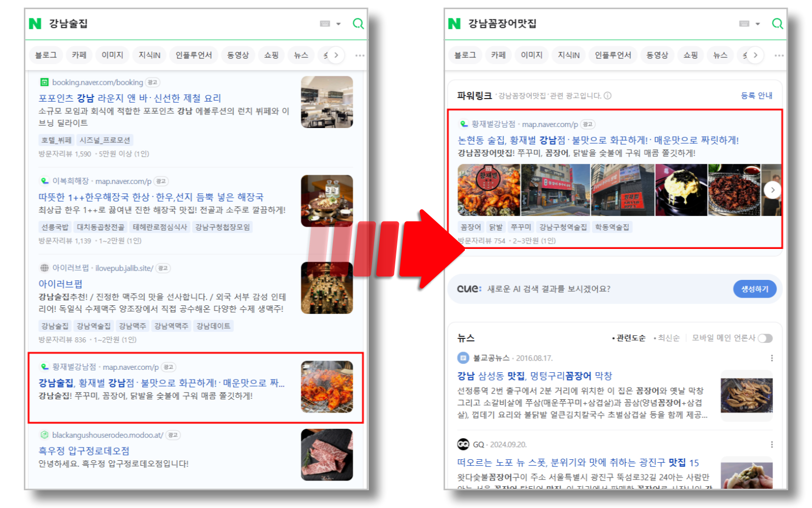Open 아이러브펍 ad title link

[x=60, y=284]
